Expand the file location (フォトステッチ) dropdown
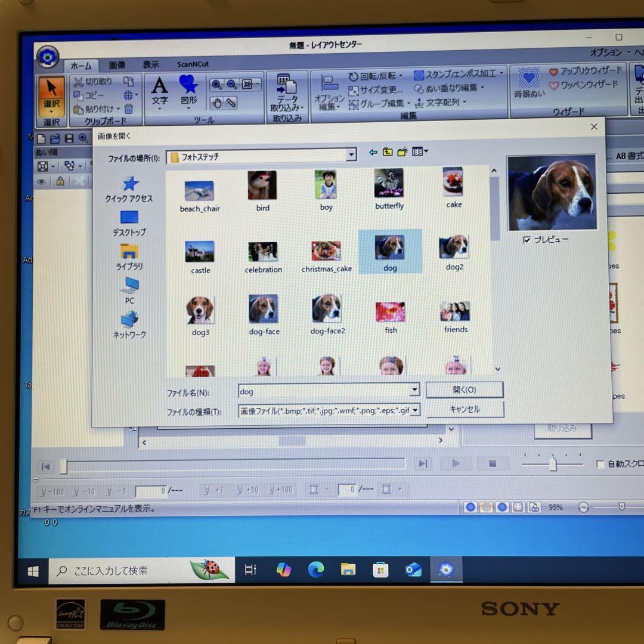 tap(351, 155)
